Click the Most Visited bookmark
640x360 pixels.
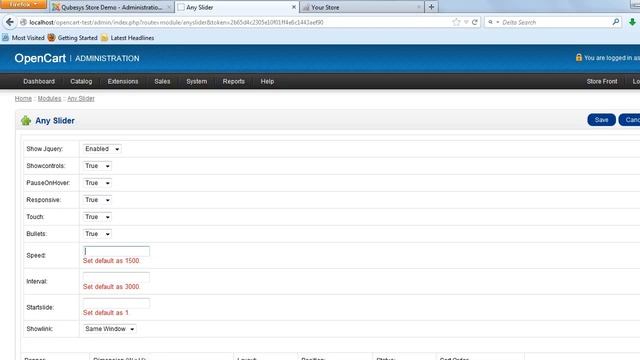(23, 38)
